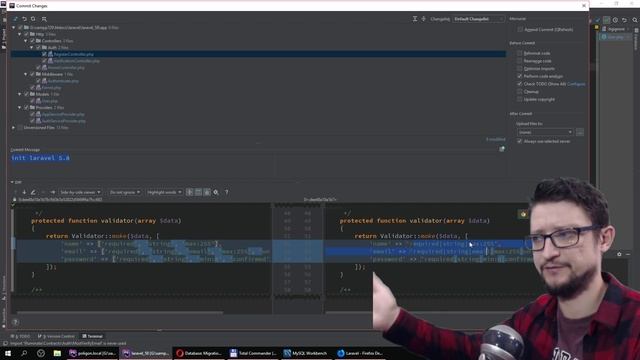Viewport: 640px width, 360px height.
Task: Collapse the Middleware folder node
Action: 26,74
